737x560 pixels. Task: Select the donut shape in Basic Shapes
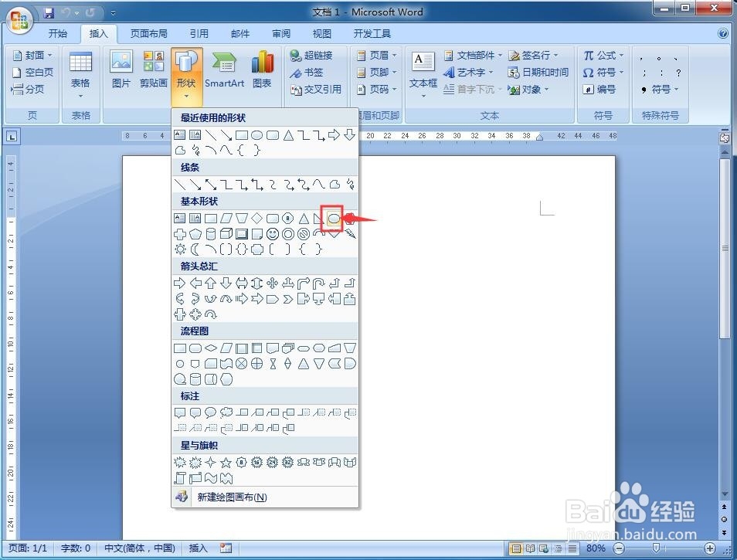tap(287, 233)
